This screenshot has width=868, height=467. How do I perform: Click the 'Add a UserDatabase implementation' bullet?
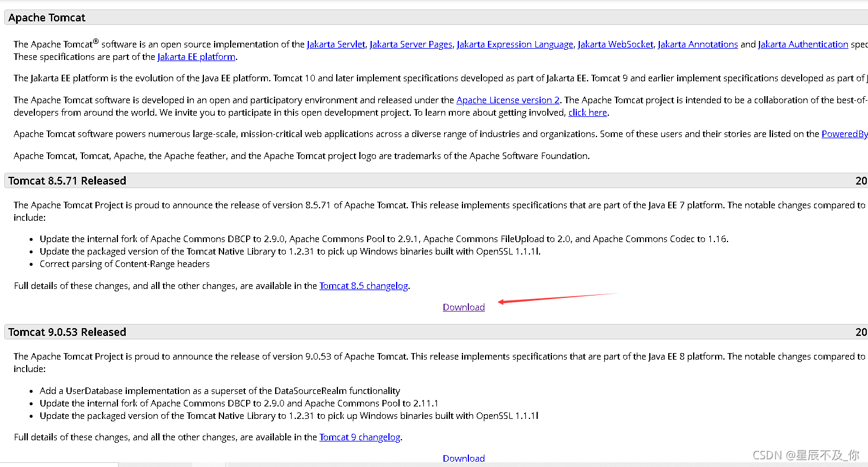click(x=220, y=391)
